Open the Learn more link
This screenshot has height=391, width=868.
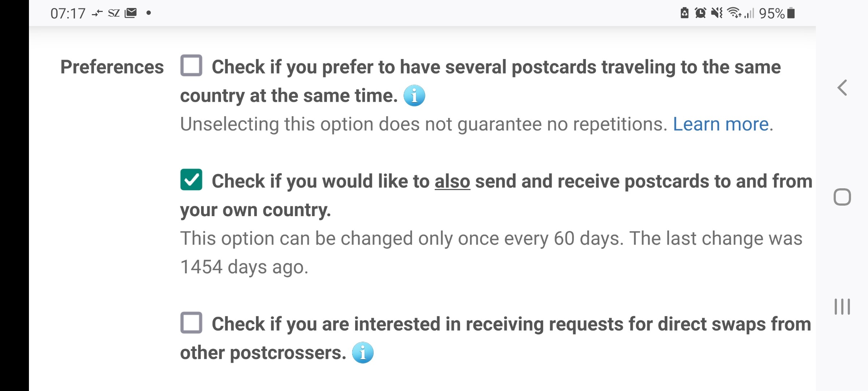720,124
